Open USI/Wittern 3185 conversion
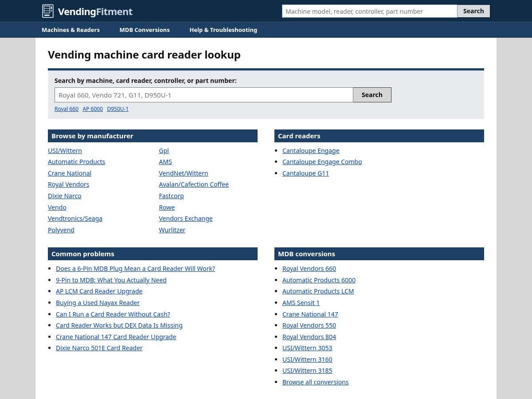The width and height of the screenshot is (532, 399). pyautogui.click(x=307, y=371)
